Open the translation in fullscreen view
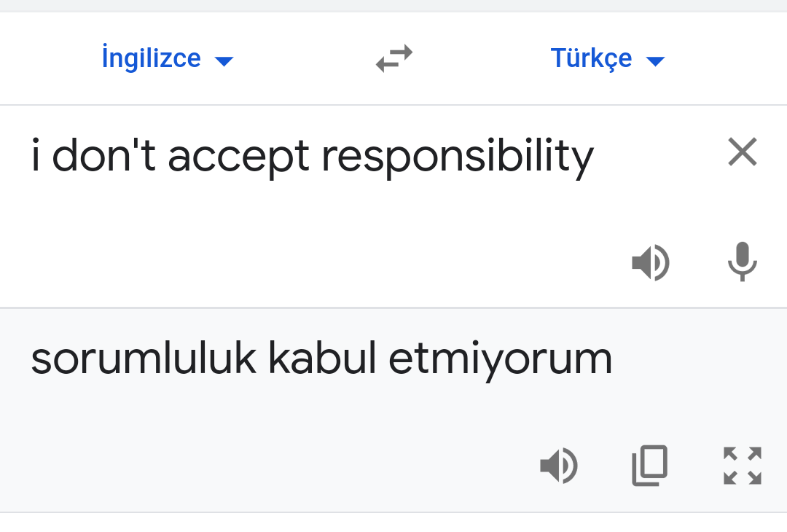787x532 pixels. click(x=742, y=465)
